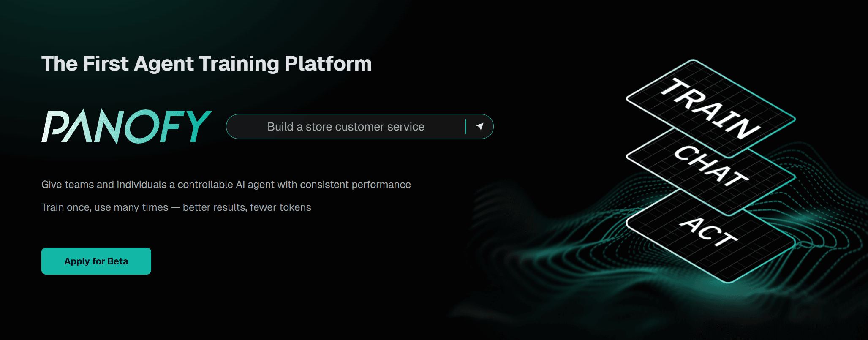
Task: Click the vertical divider beside send arrow
Action: 466,126
